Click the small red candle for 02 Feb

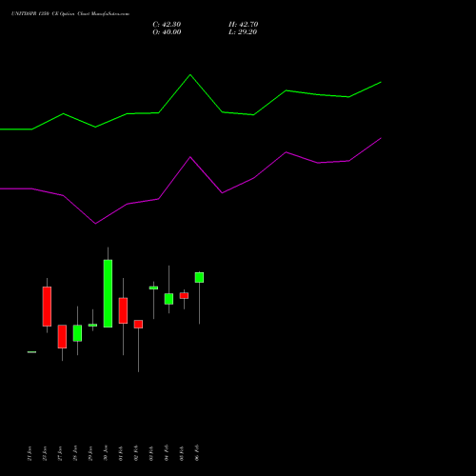tap(138, 324)
